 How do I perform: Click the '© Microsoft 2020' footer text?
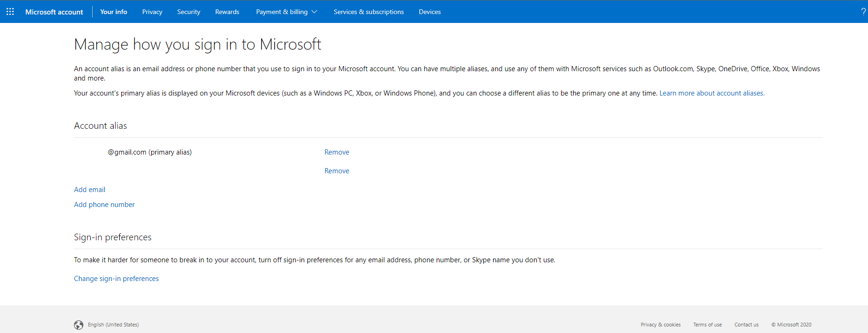click(791, 325)
